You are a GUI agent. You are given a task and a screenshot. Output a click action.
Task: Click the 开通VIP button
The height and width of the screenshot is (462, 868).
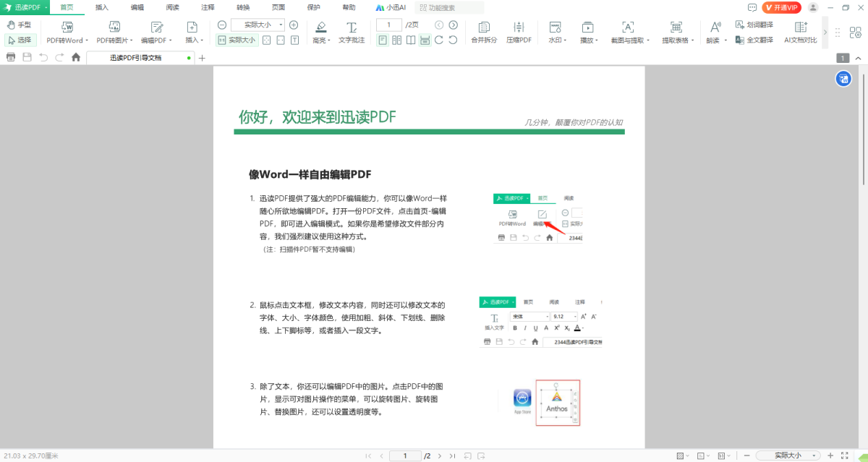(x=782, y=7)
